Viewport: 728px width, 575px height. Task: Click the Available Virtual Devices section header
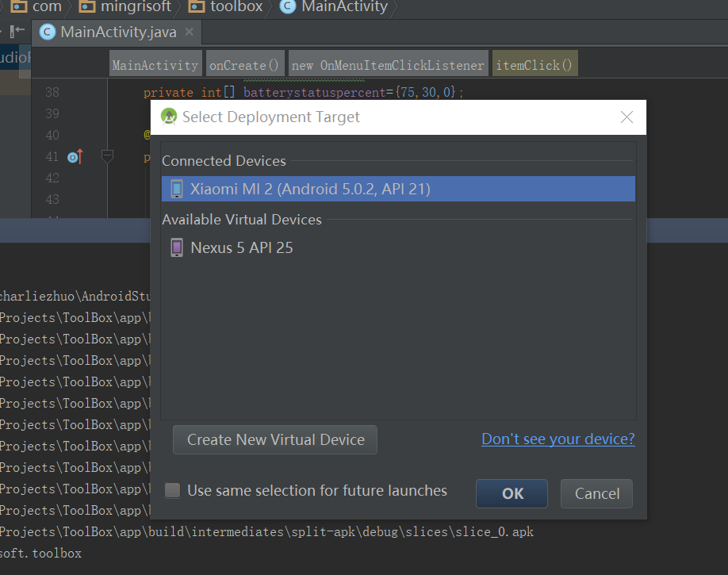[x=241, y=219]
